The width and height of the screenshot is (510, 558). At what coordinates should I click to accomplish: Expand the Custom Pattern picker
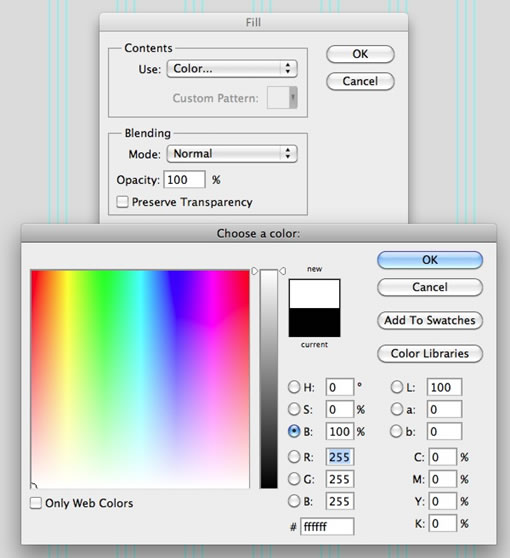click(282, 97)
